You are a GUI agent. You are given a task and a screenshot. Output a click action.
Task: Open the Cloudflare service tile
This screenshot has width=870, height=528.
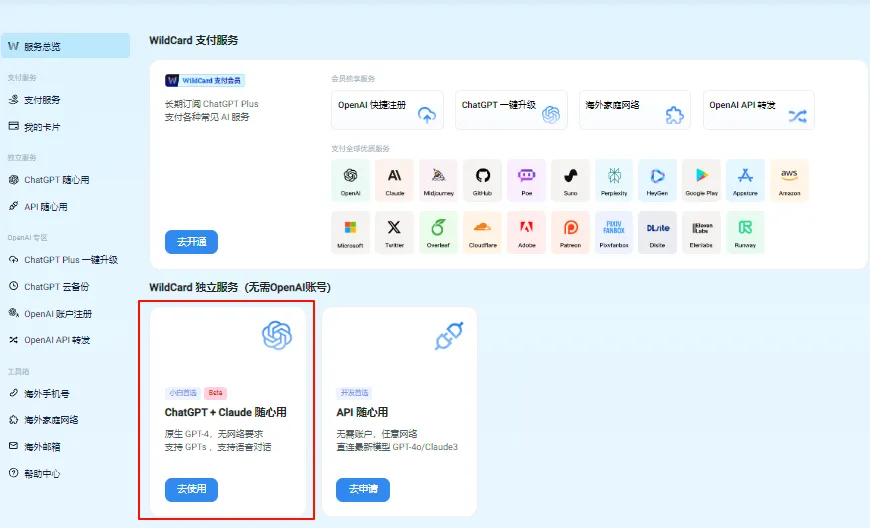(x=482, y=232)
